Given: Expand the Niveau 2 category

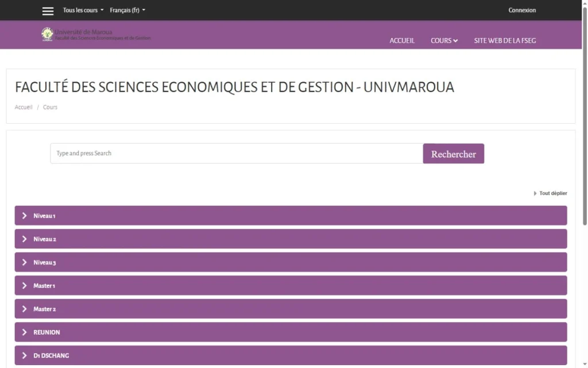Looking at the screenshot, I should (x=291, y=239).
